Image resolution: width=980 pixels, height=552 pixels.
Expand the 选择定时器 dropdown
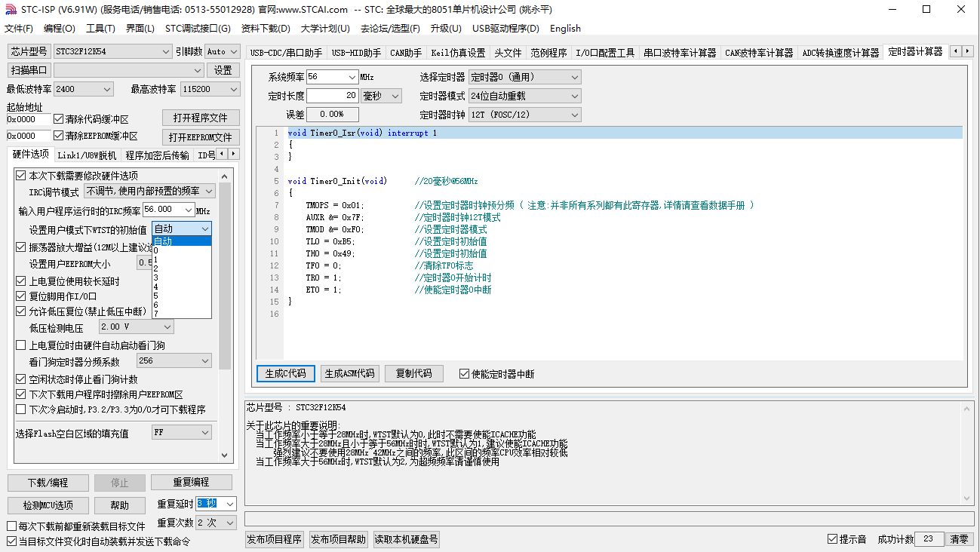574,77
